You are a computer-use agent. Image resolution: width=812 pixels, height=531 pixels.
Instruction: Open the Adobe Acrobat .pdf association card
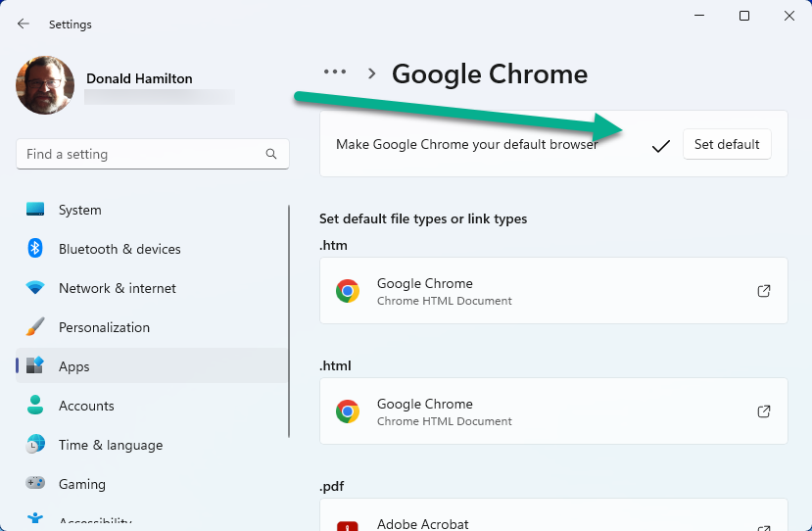(x=553, y=515)
